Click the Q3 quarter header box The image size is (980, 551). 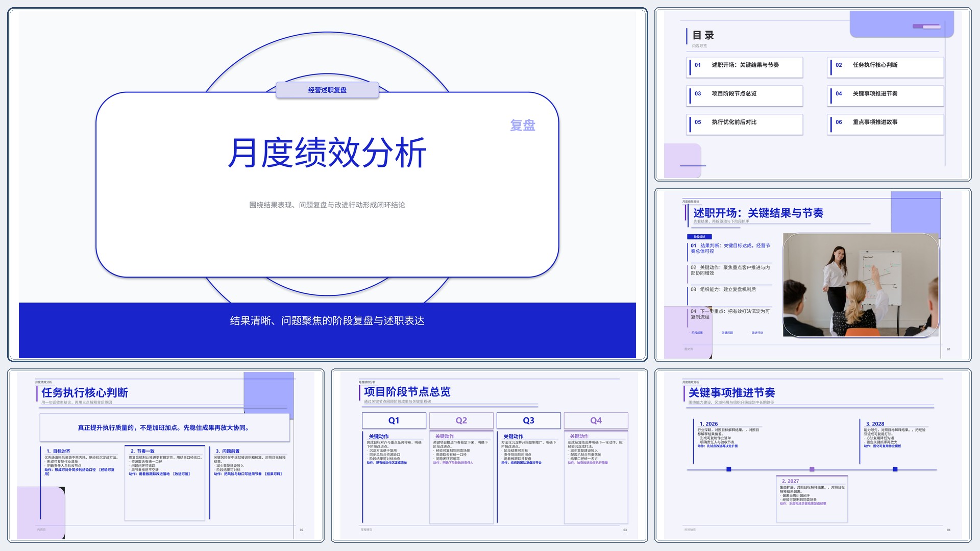(529, 420)
